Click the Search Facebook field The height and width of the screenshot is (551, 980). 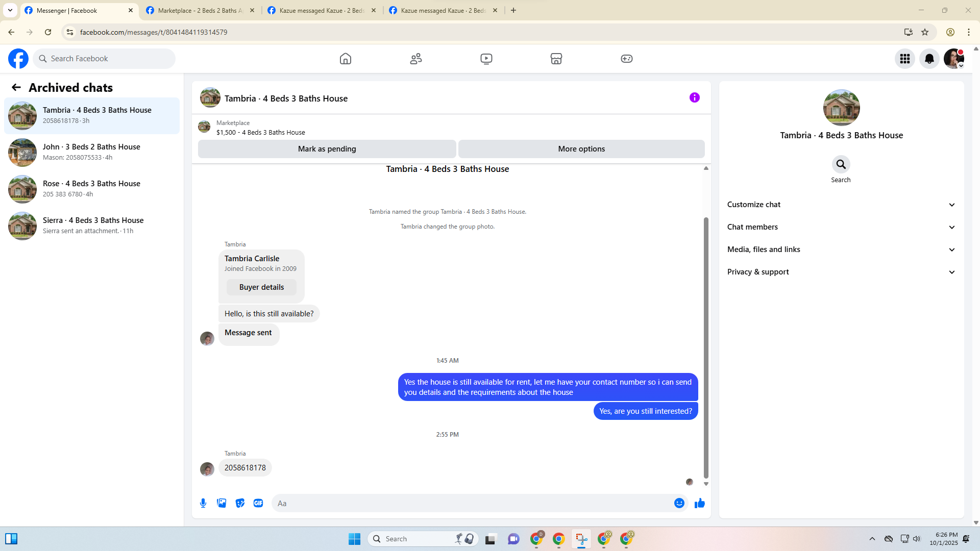[x=104, y=59]
